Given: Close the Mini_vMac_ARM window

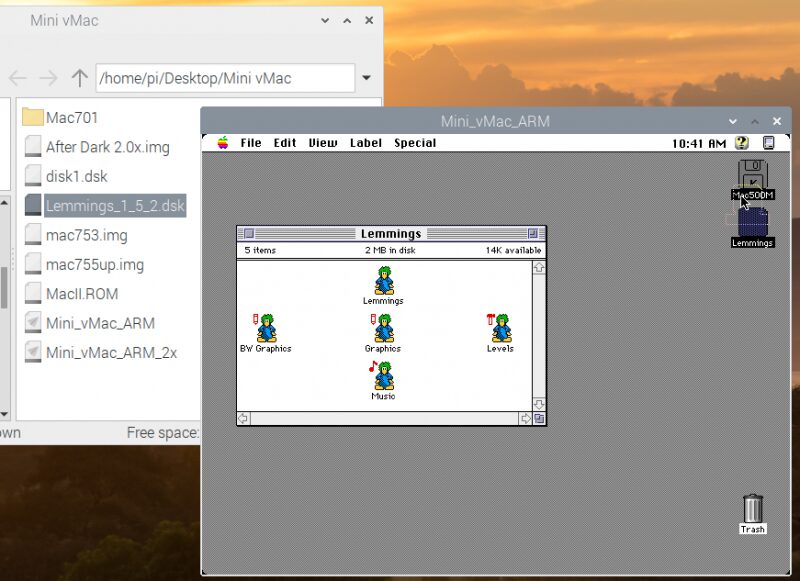Looking at the screenshot, I should click(x=777, y=121).
